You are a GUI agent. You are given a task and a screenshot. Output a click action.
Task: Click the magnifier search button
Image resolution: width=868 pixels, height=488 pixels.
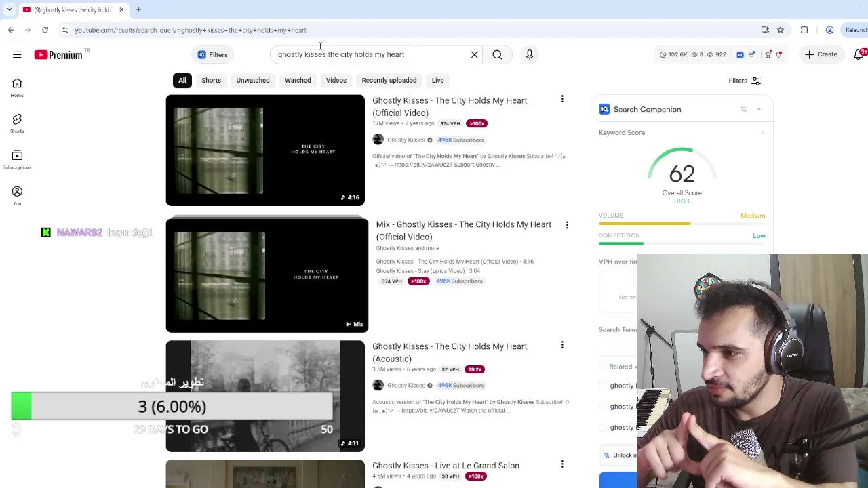coord(497,54)
